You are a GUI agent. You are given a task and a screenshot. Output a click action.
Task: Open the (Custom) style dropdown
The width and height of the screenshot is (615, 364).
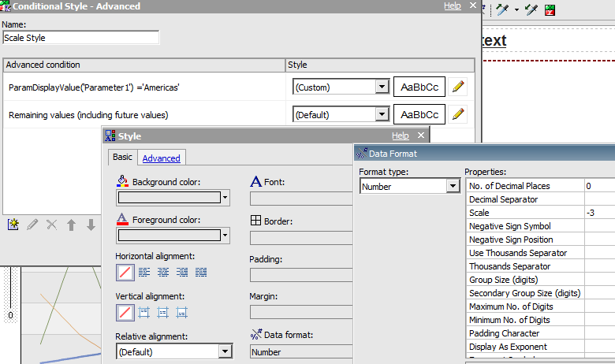point(382,87)
